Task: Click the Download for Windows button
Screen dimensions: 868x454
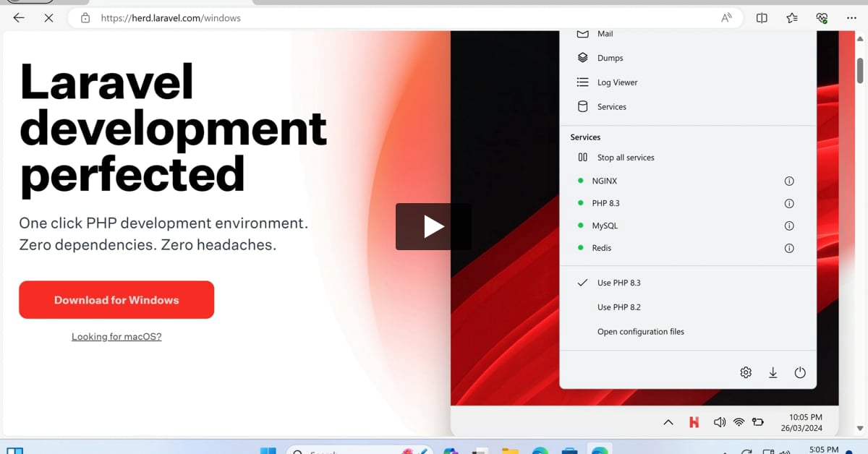Action: coord(116,300)
